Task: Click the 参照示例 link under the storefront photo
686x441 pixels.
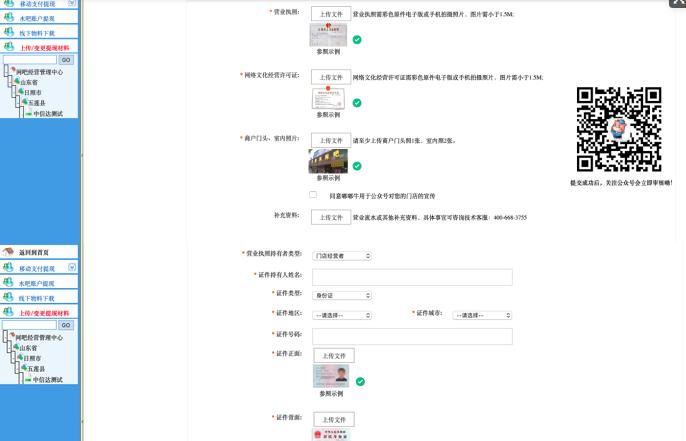Action: click(328, 178)
